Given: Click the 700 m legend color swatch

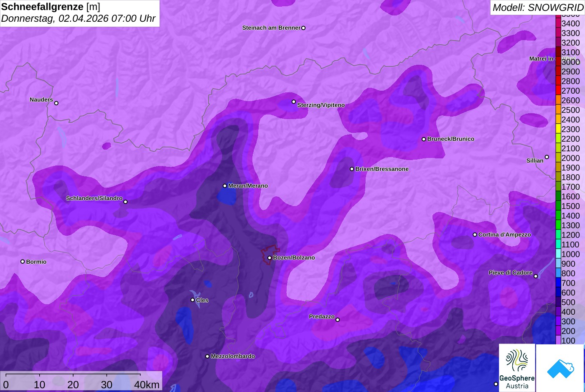Looking at the screenshot, I should point(558,283).
